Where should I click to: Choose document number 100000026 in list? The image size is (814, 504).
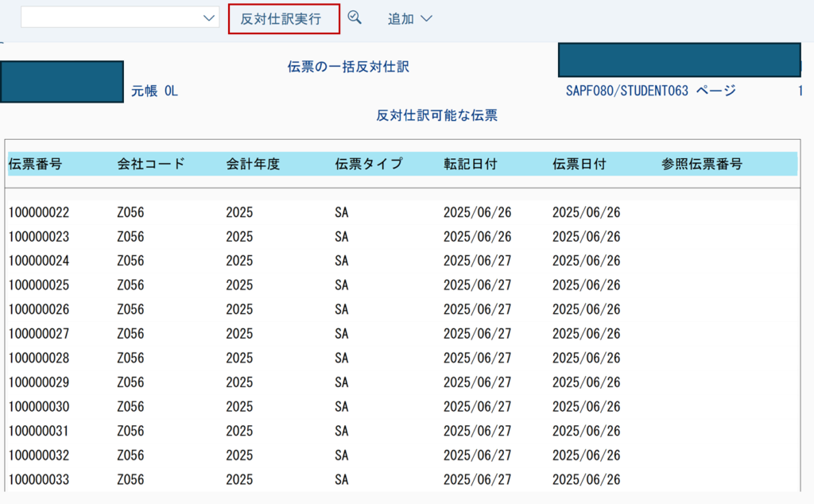(40, 309)
